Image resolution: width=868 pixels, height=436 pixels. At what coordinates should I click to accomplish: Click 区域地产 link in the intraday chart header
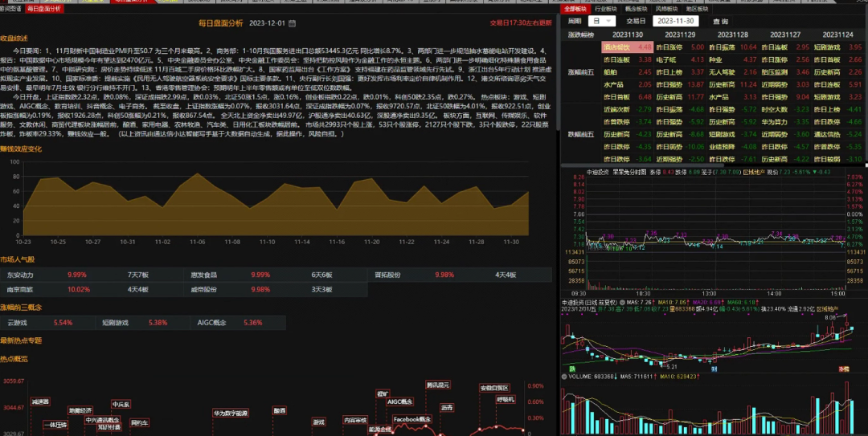coord(753,172)
